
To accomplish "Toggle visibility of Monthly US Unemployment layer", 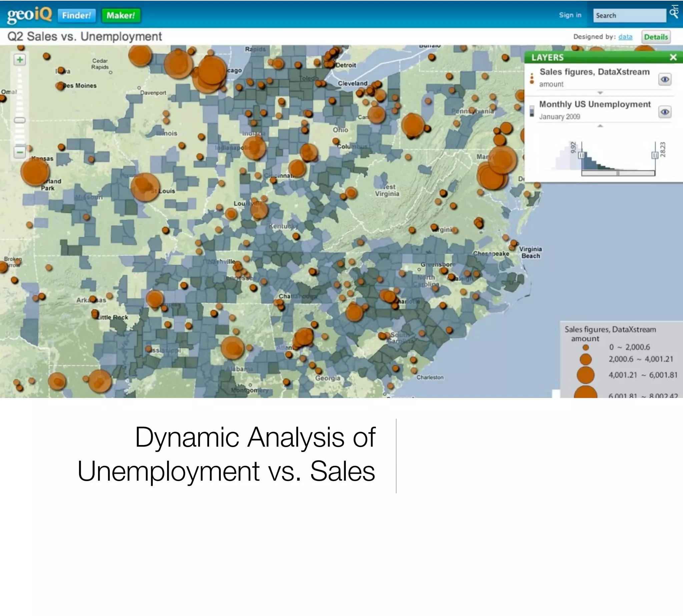I will point(665,112).
